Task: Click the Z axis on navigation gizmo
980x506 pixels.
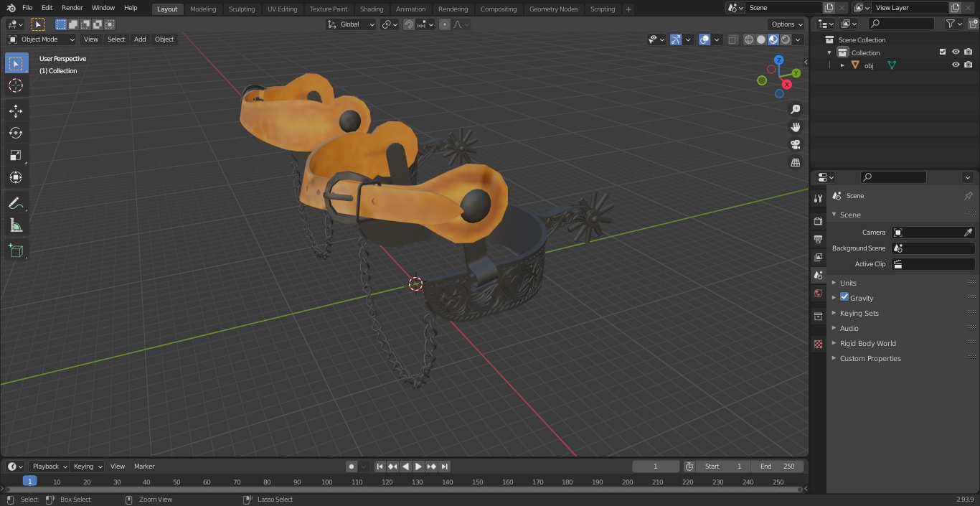Action: tap(779, 60)
